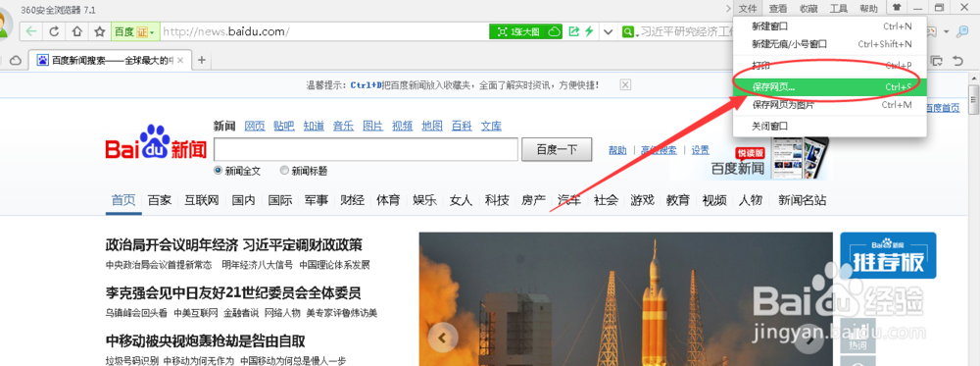Open the 帮助 link beside the search button

[x=617, y=150]
